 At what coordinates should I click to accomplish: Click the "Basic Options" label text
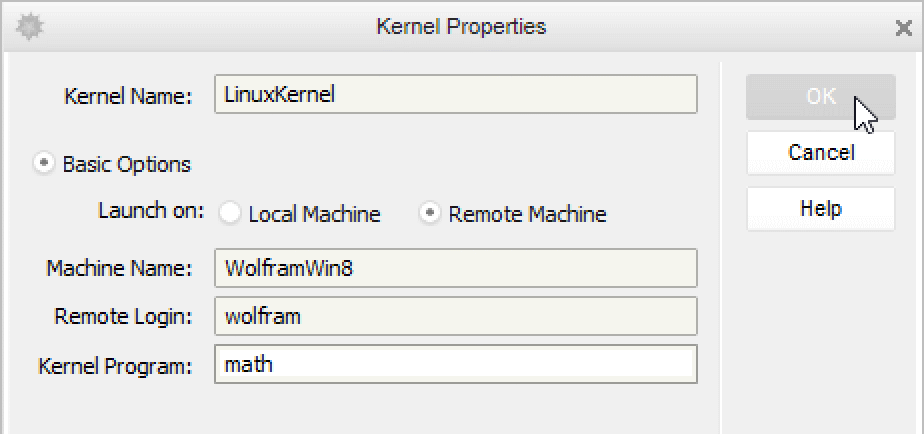pos(126,164)
